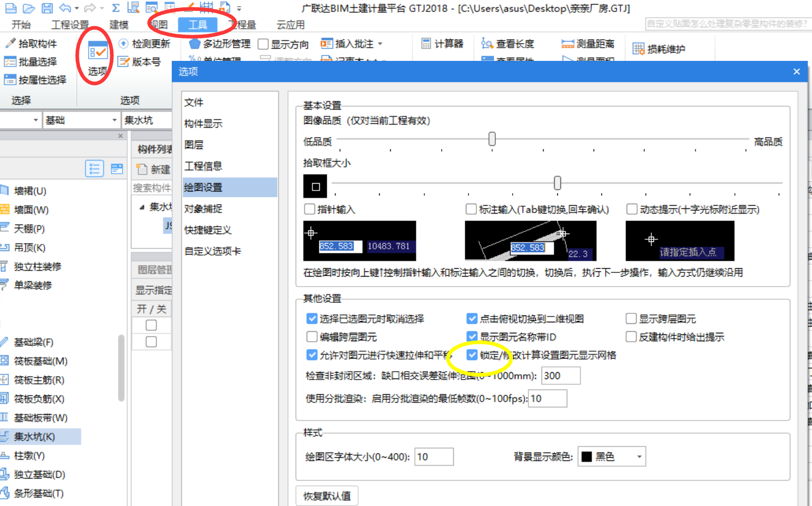The image size is (812, 506).
Task: Adjust the 拾取框大小 pick box size slider handle
Action: pyautogui.click(x=557, y=183)
